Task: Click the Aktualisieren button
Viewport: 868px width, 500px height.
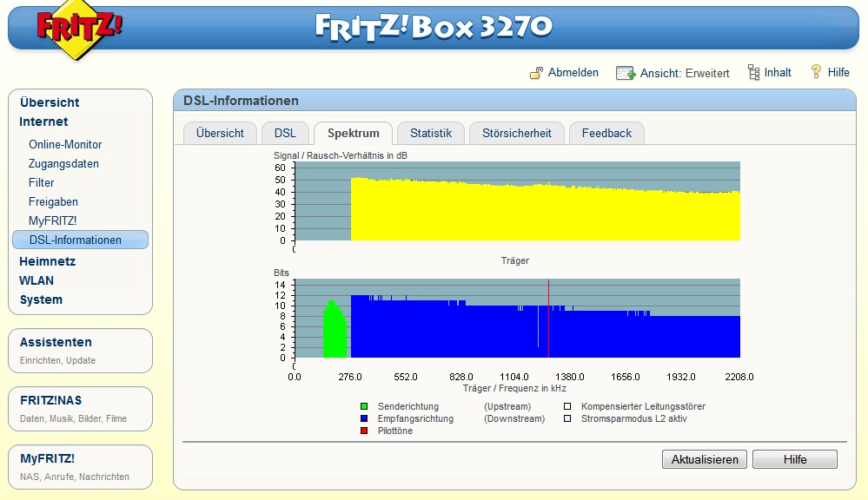Action: coord(704,459)
